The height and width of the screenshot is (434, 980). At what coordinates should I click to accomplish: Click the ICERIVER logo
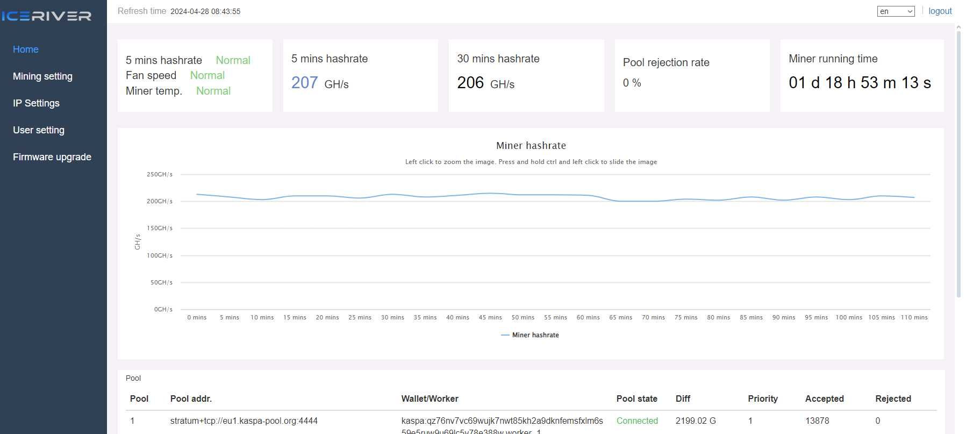point(46,16)
